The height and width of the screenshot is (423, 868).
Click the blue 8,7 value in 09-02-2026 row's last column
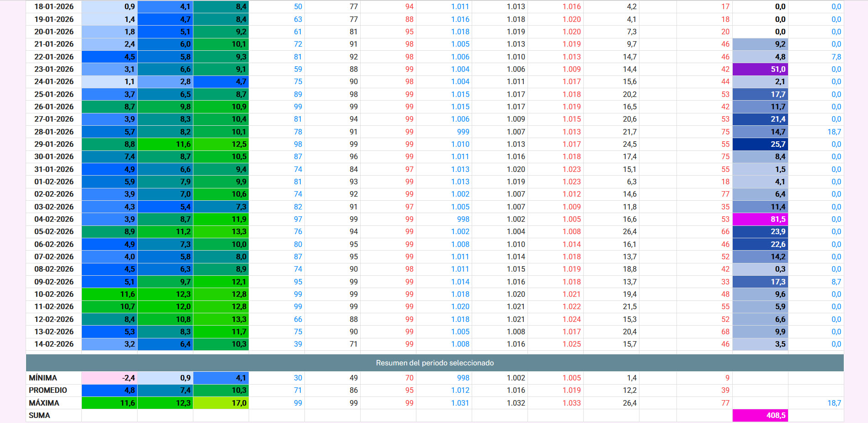click(x=836, y=282)
